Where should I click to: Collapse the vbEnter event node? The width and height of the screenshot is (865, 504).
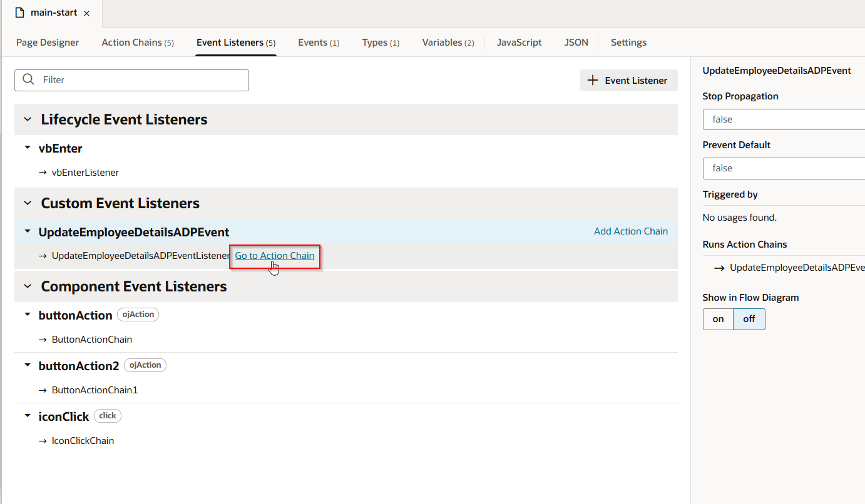(x=28, y=148)
